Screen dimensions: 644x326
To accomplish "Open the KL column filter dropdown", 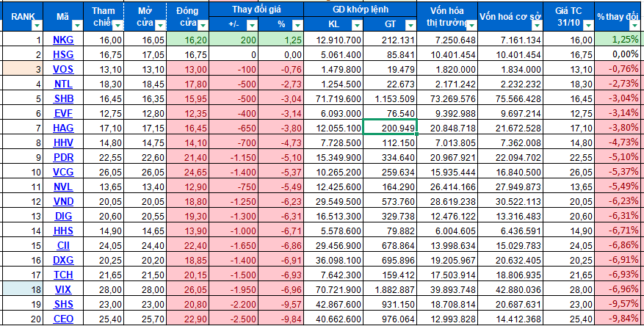I will point(357,26).
